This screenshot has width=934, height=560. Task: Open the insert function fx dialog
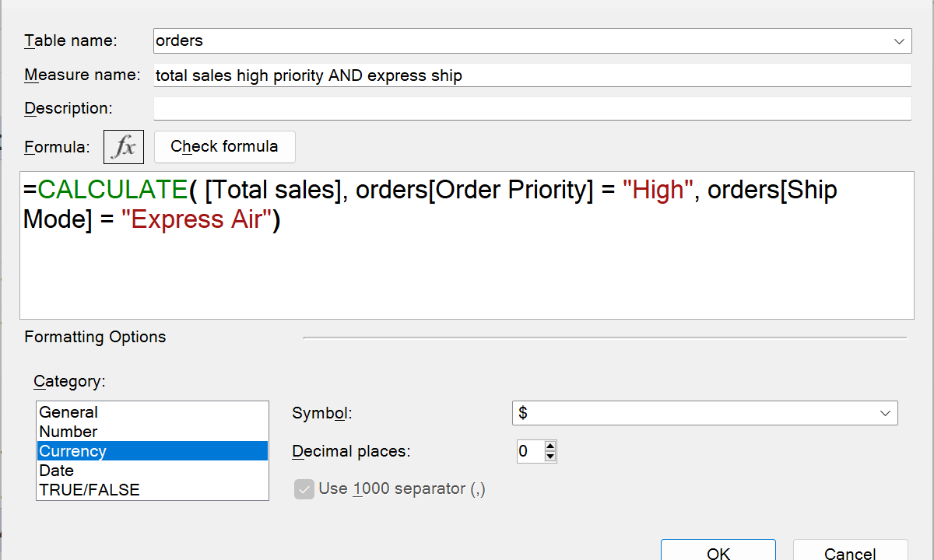(124, 147)
